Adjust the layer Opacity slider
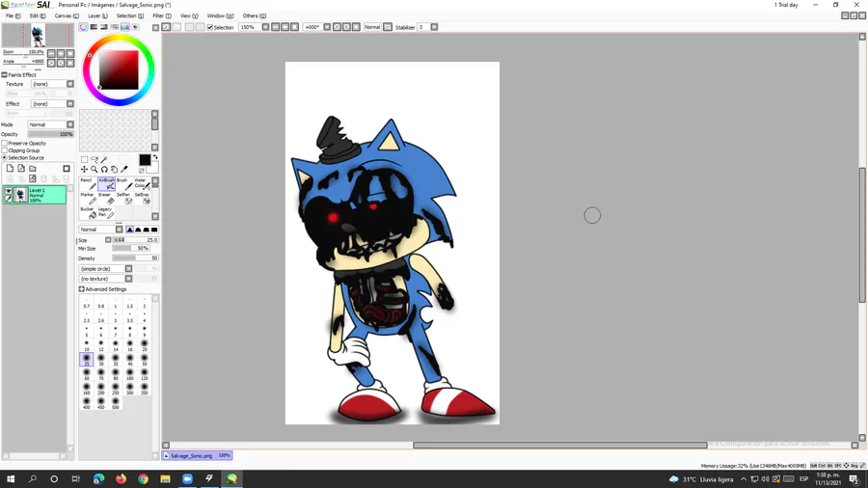 50,134
